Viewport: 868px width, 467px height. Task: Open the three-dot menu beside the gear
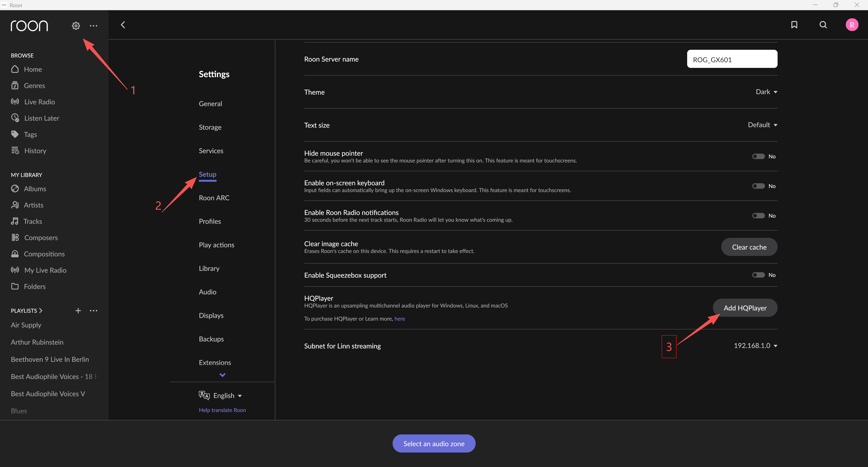[x=93, y=26]
